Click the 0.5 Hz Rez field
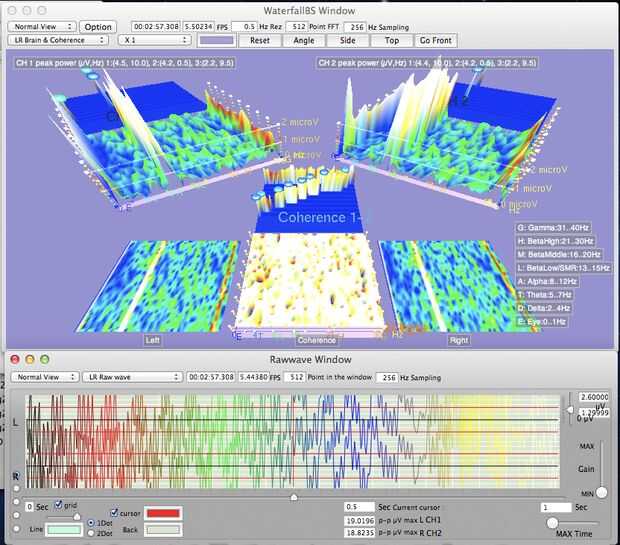 click(244, 26)
